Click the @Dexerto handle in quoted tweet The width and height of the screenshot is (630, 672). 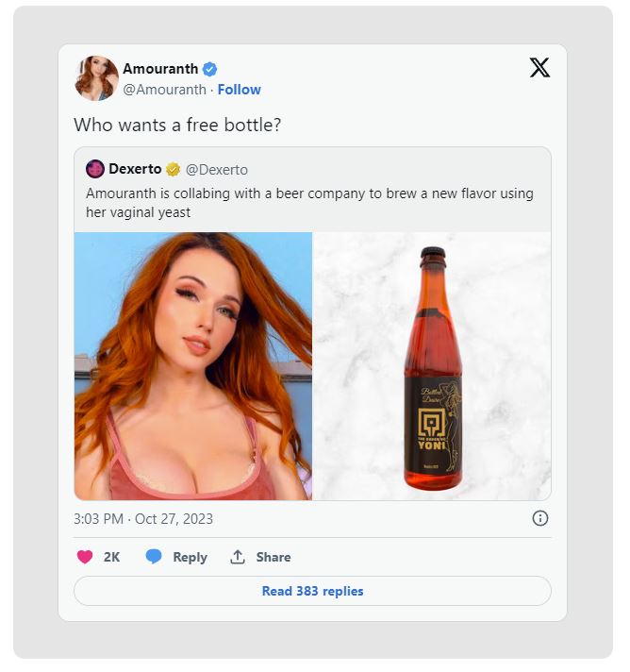pyautogui.click(x=217, y=170)
